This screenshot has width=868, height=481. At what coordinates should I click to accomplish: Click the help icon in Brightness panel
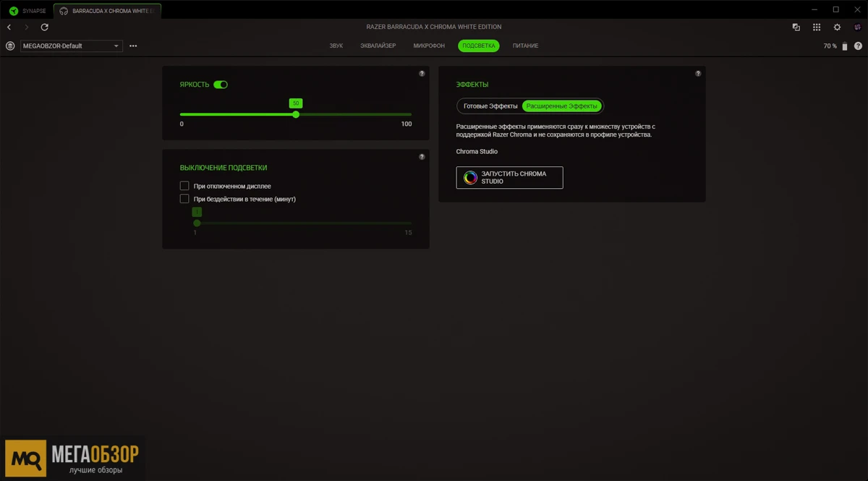coord(422,74)
